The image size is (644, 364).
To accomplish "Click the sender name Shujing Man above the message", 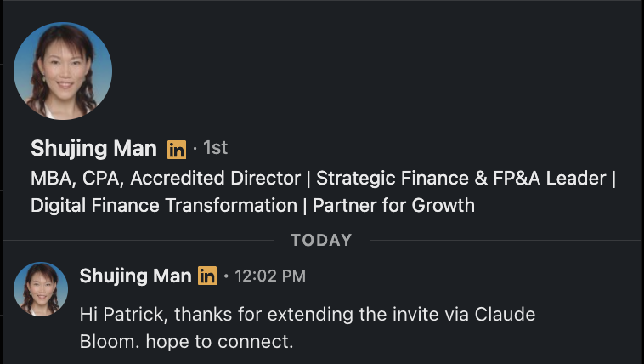I will 136,276.
